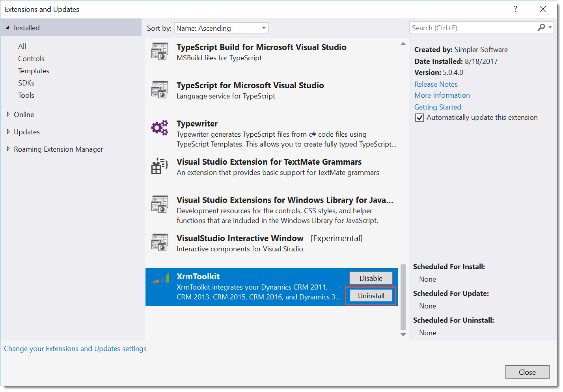Image resolution: width=563 pixels, height=392 pixels.
Task: Click the Date Installed: 8/18/2017 text
Action: pos(456,61)
